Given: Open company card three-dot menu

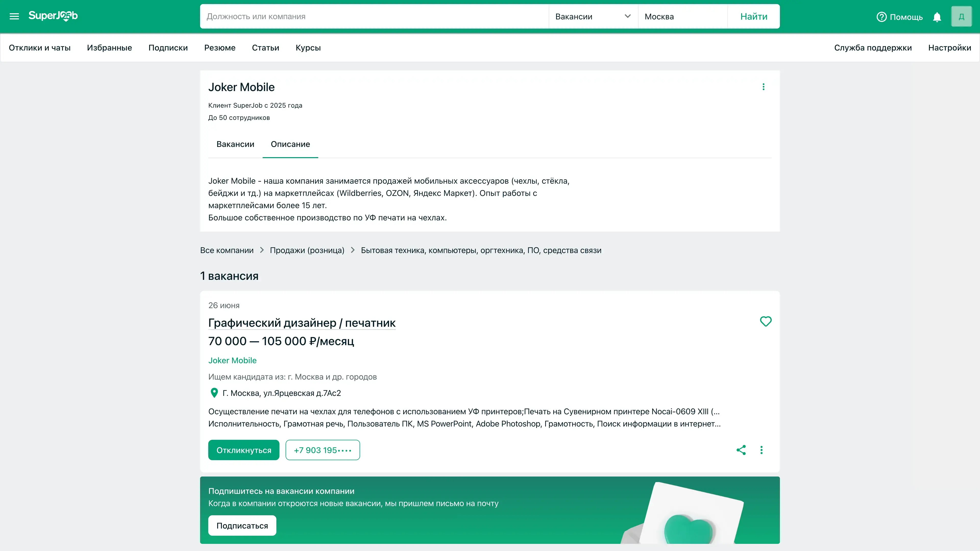Looking at the screenshot, I should 763,87.
